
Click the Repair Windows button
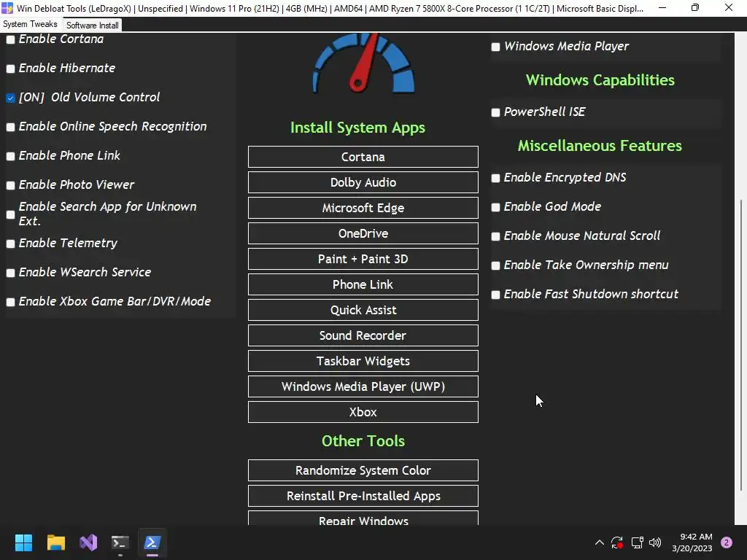tap(363, 518)
